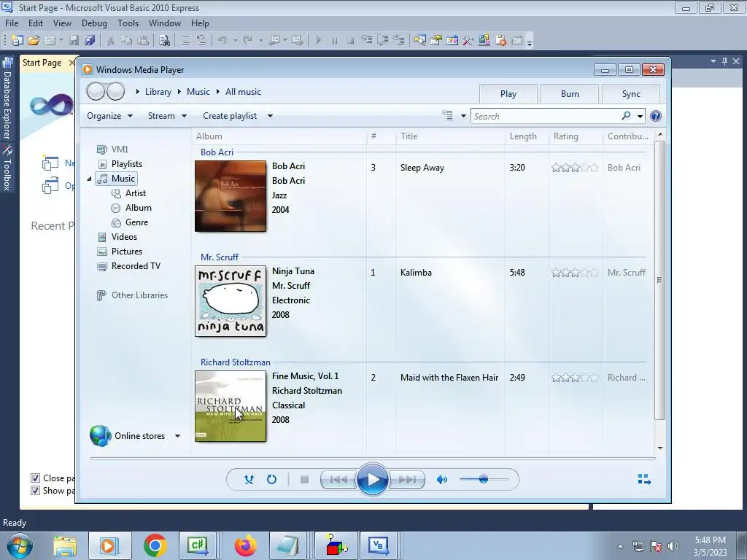
Task: Stop playback in Media Player
Action: 304,480
